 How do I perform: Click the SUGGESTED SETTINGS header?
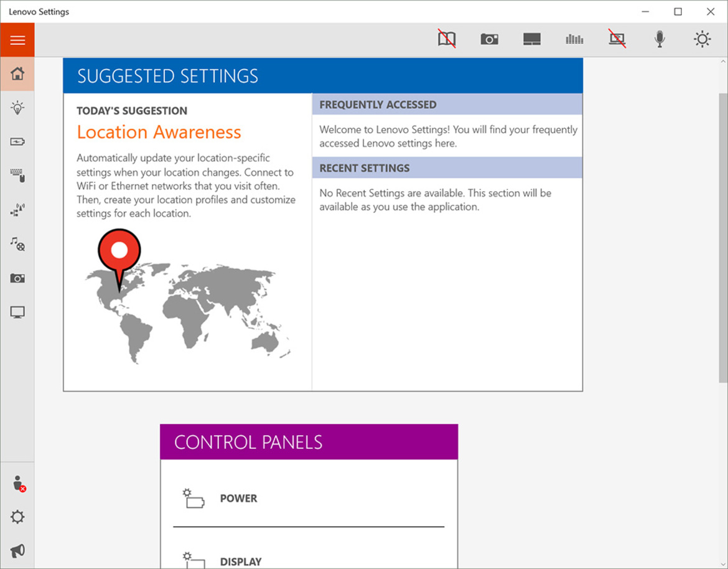323,76
